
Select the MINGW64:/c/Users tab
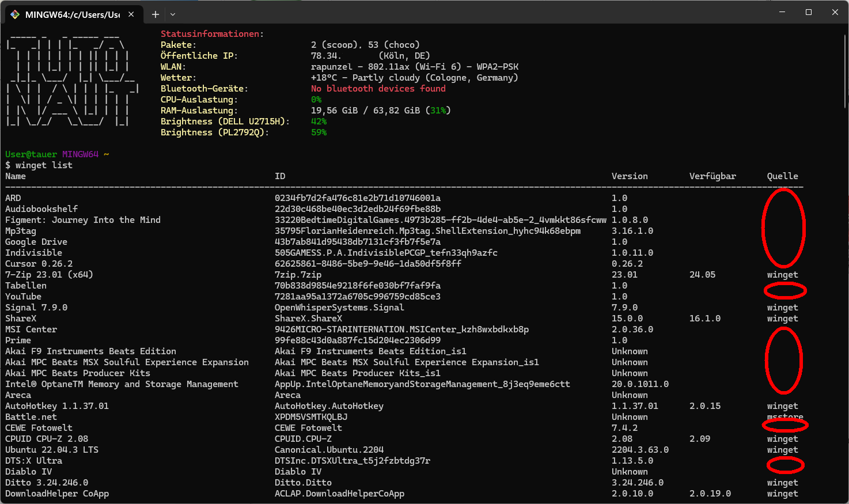pos(73,14)
